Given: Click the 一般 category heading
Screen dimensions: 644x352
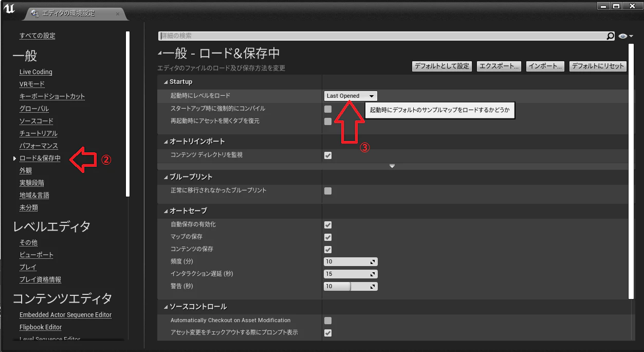Looking at the screenshot, I should tap(25, 56).
